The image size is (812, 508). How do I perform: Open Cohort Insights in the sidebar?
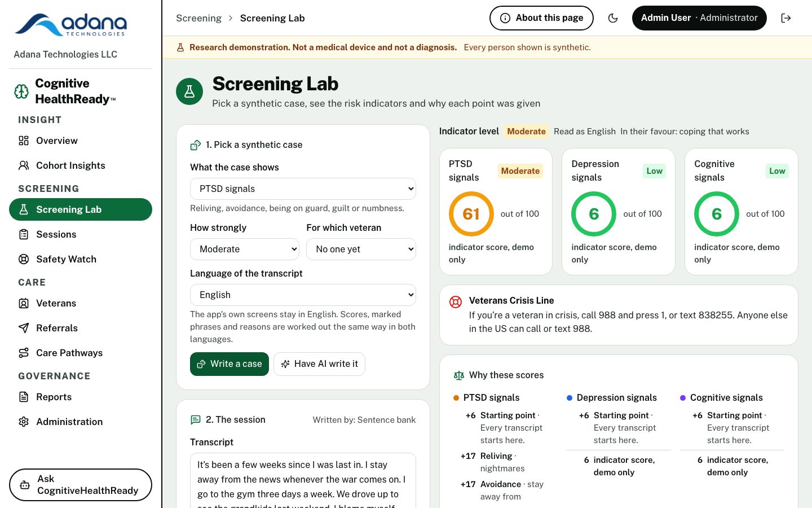pyautogui.click(x=81, y=165)
